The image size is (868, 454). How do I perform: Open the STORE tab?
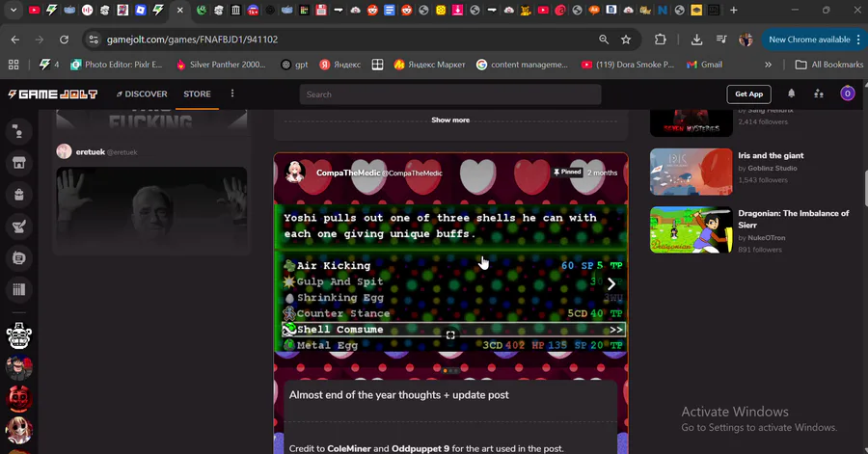tap(197, 94)
